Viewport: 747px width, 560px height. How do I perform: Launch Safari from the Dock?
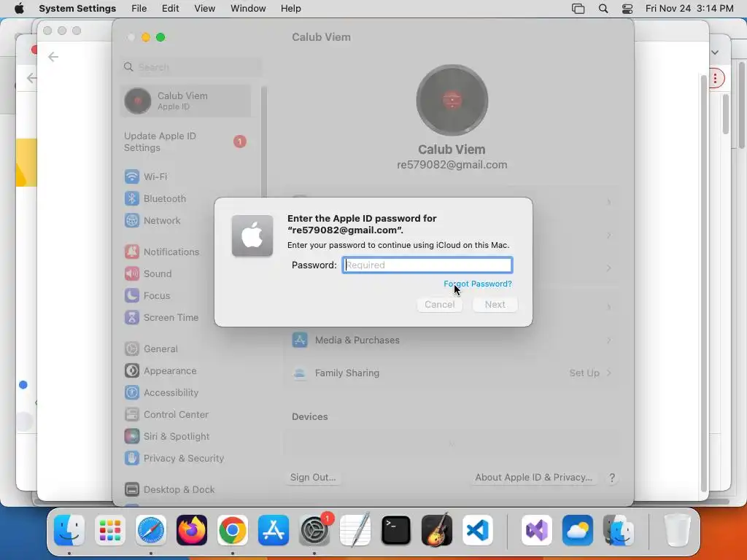click(151, 530)
